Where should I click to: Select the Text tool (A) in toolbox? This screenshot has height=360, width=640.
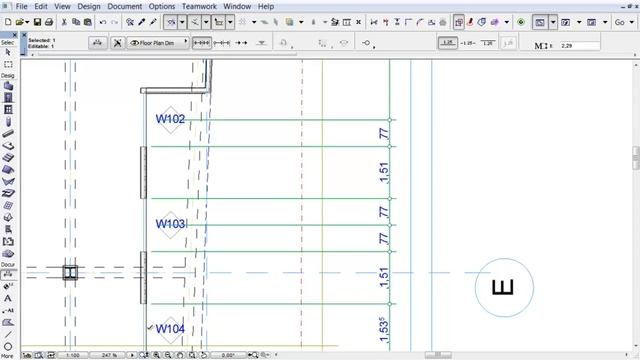(8, 298)
